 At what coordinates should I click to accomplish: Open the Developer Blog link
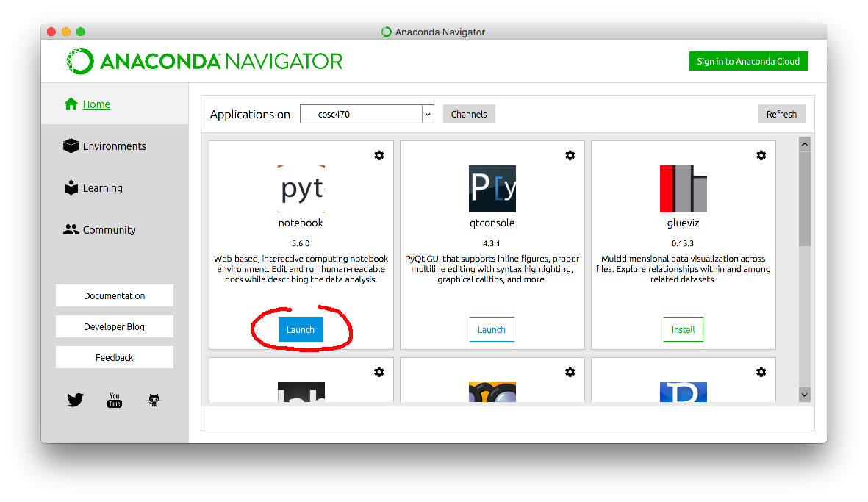point(115,326)
